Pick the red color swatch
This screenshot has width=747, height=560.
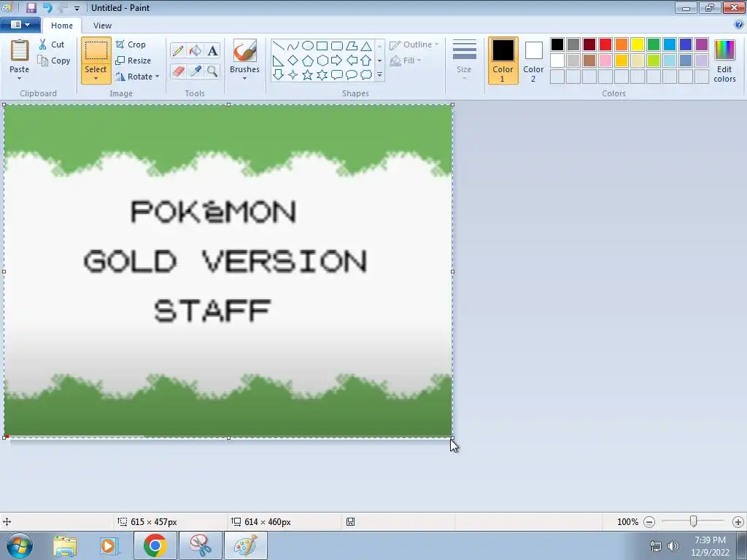[605, 44]
